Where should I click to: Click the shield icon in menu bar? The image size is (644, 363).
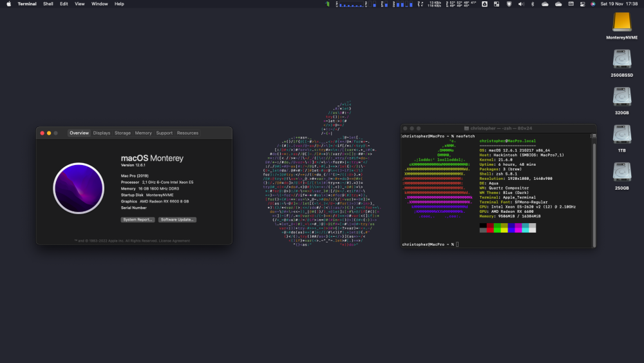pos(509,4)
